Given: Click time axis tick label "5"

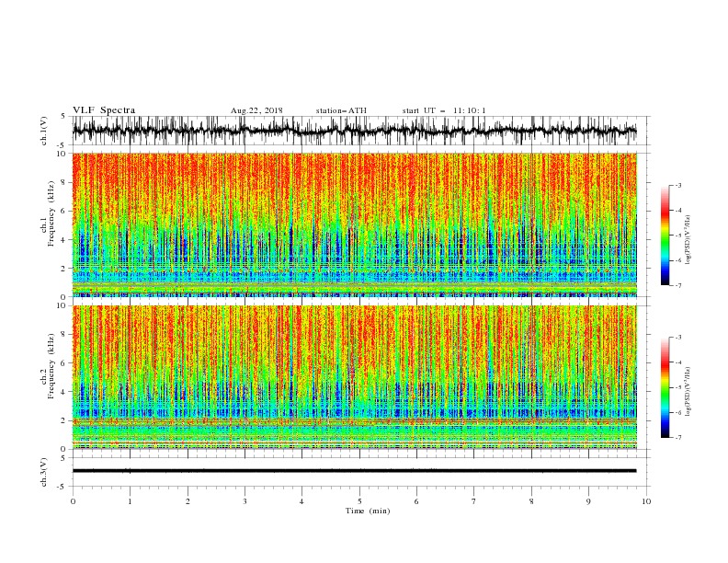Looking at the screenshot, I should [359, 501].
